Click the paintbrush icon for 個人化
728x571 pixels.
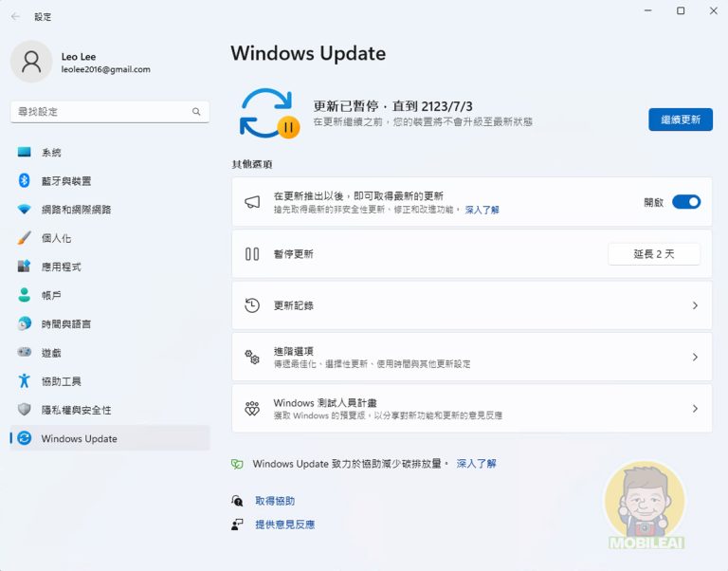click(24, 238)
